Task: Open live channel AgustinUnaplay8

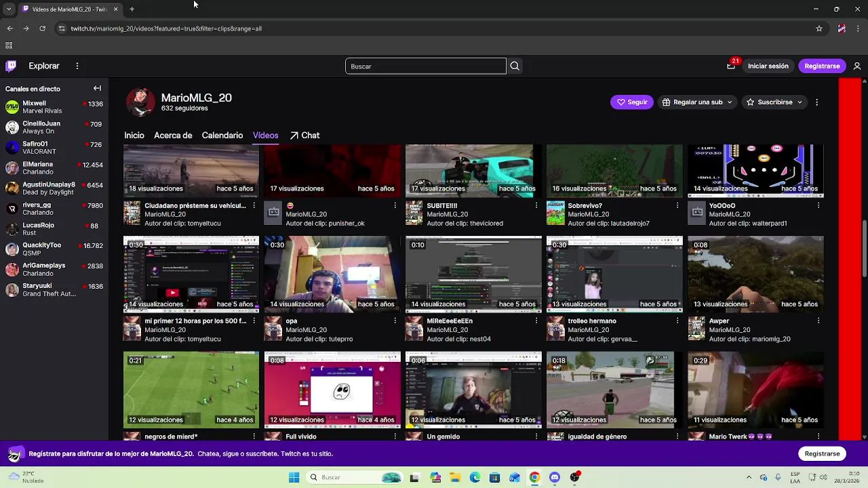Action: [54, 188]
